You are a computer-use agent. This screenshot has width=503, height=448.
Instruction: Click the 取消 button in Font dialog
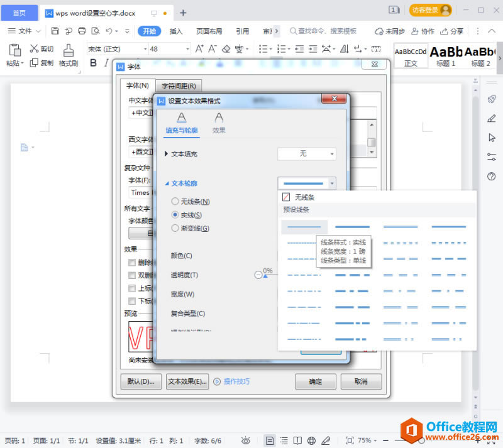click(x=361, y=381)
